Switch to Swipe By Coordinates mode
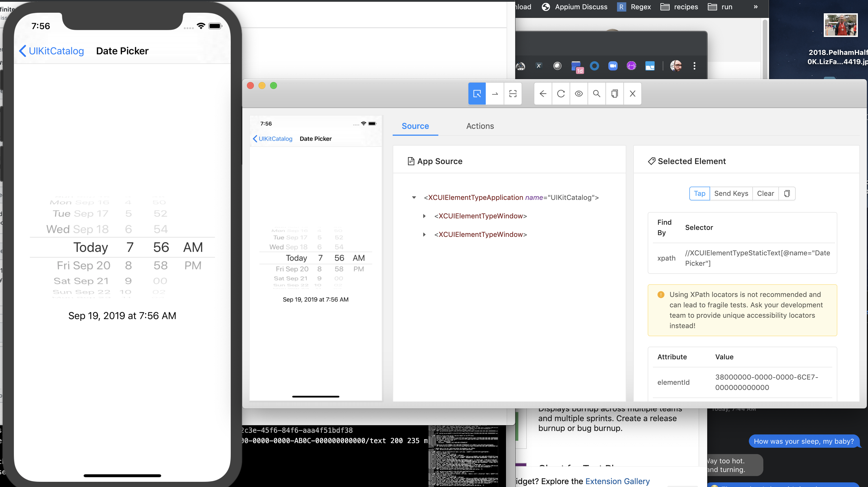The width and height of the screenshot is (868, 487). pos(495,94)
